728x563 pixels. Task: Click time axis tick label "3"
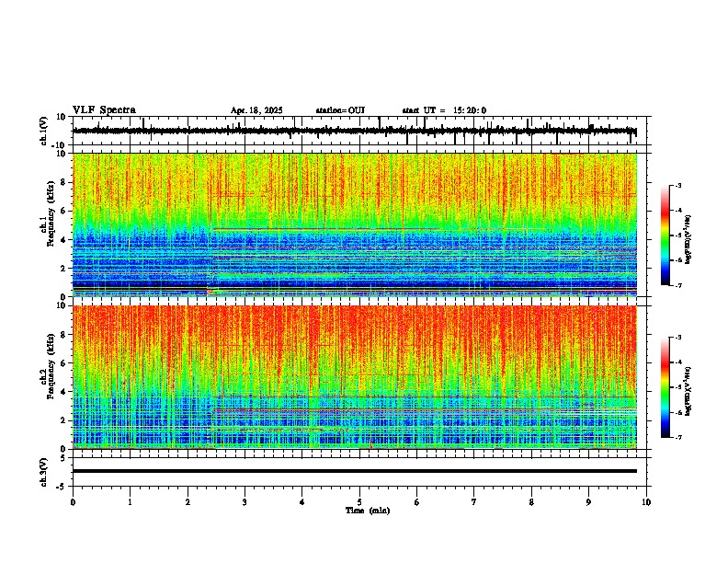tap(245, 502)
